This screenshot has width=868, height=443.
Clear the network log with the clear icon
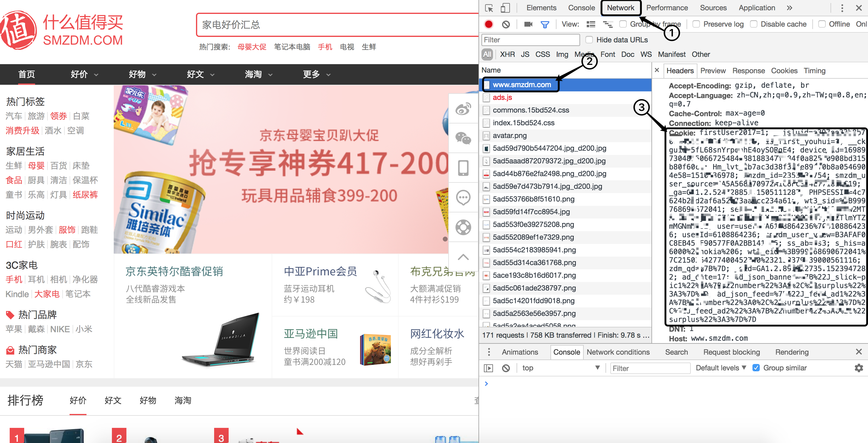point(505,24)
